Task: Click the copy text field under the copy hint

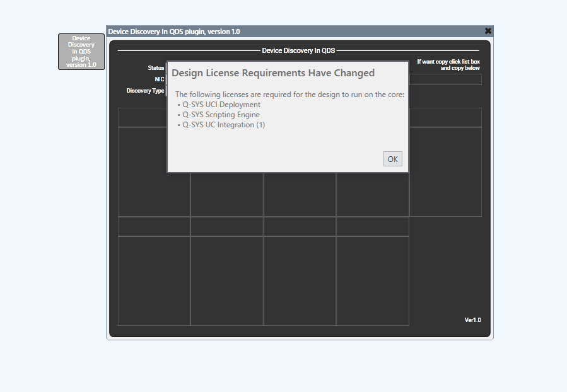Action: pyautogui.click(x=445, y=79)
